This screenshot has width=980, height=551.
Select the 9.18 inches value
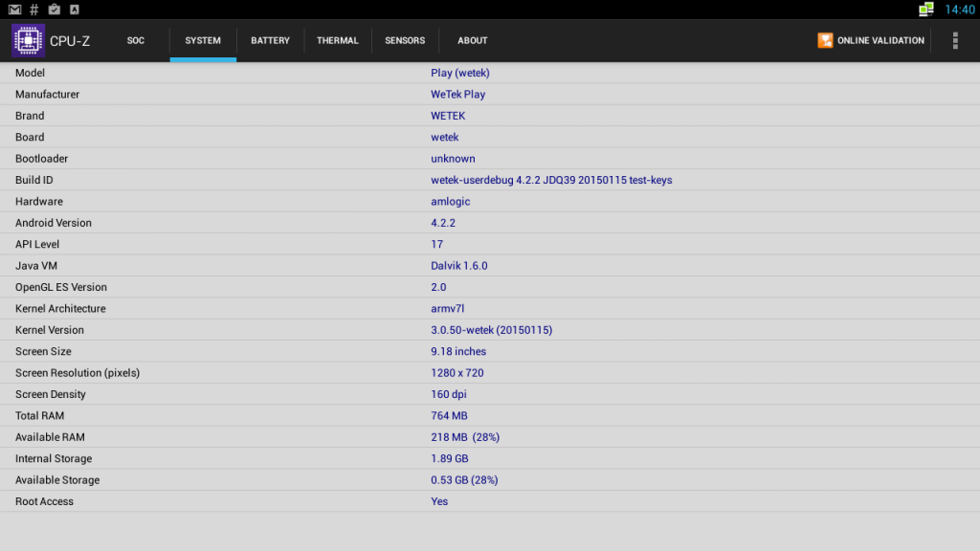point(458,352)
